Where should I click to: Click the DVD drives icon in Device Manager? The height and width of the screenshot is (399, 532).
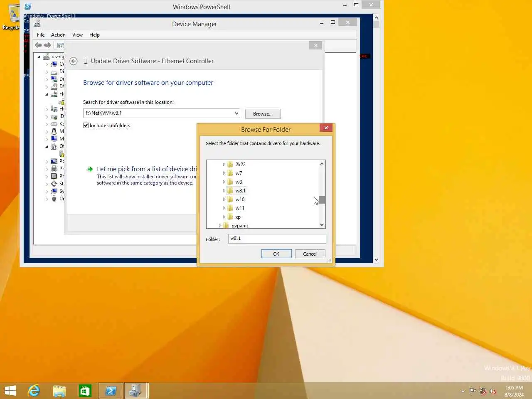[54, 86]
